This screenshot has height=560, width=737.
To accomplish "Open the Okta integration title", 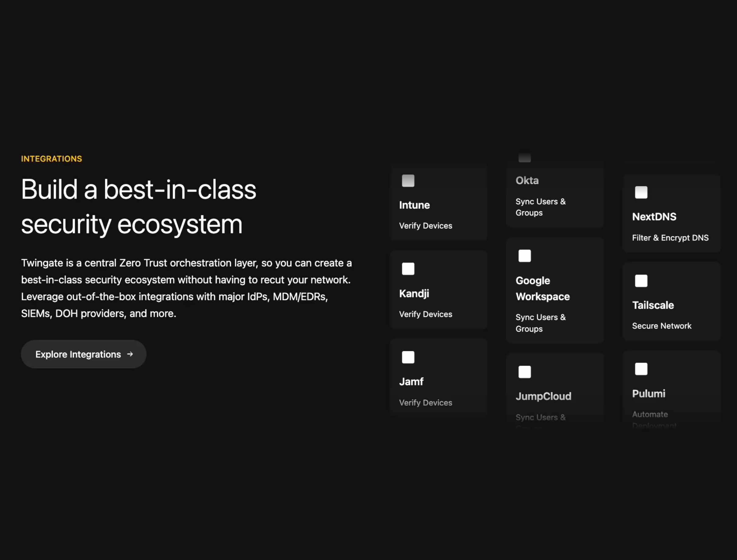I will click(x=527, y=180).
